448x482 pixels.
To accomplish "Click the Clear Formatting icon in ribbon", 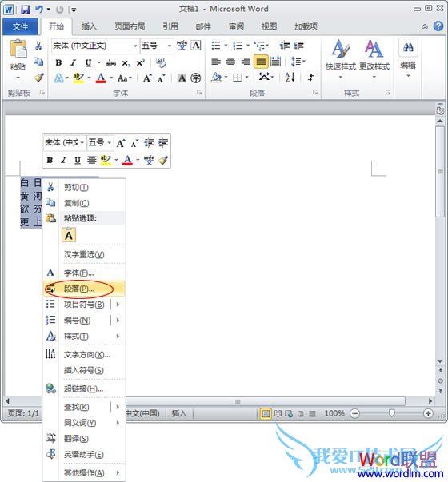I will pos(161,62).
